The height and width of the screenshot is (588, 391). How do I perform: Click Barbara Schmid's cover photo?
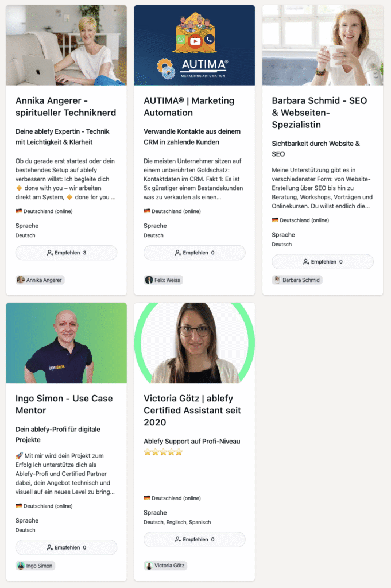[323, 45]
